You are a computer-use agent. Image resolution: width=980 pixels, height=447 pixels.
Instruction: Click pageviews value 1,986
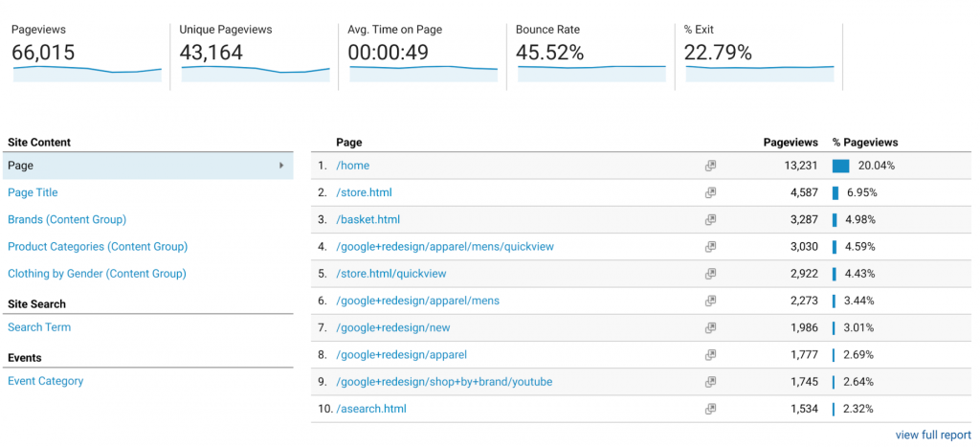(x=804, y=327)
